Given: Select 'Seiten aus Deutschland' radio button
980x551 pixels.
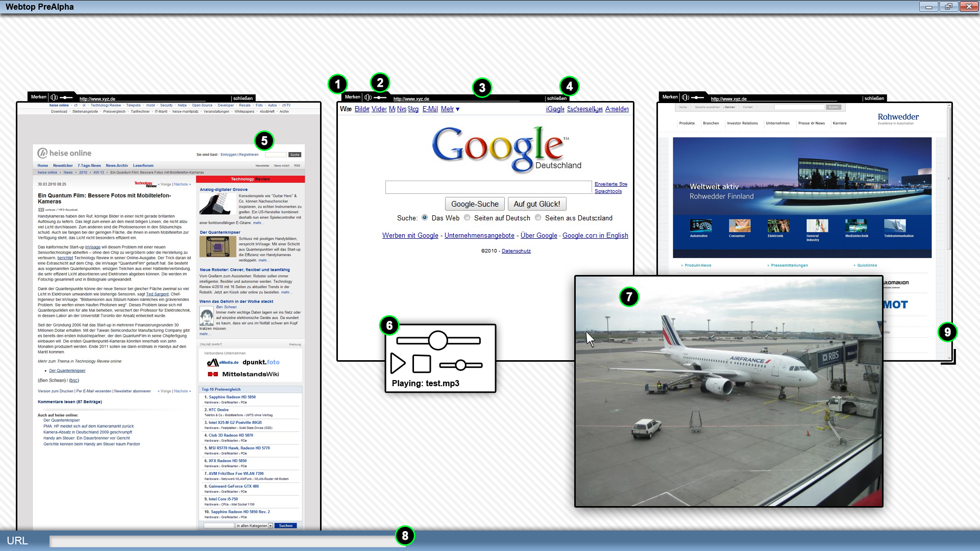Looking at the screenshot, I should click(538, 218).
